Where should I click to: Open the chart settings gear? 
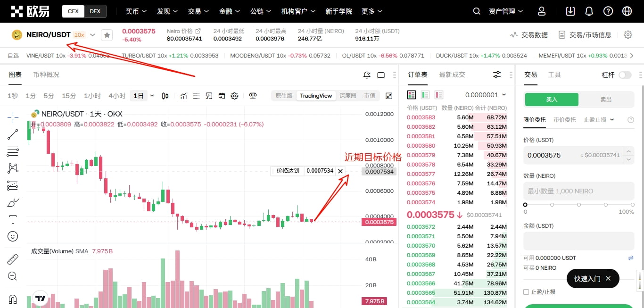click(x=234, y=95)
